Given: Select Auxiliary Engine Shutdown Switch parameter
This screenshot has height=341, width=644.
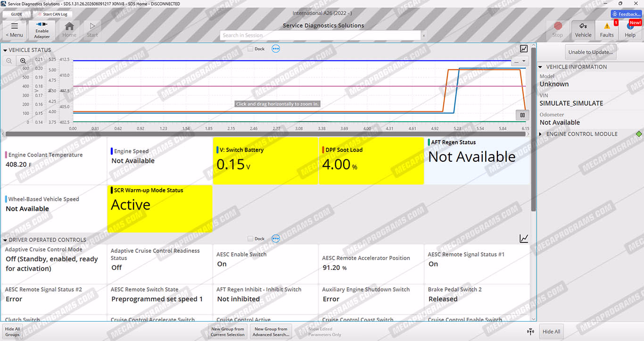Looking at the screenshot, I should tap(371, 299).
